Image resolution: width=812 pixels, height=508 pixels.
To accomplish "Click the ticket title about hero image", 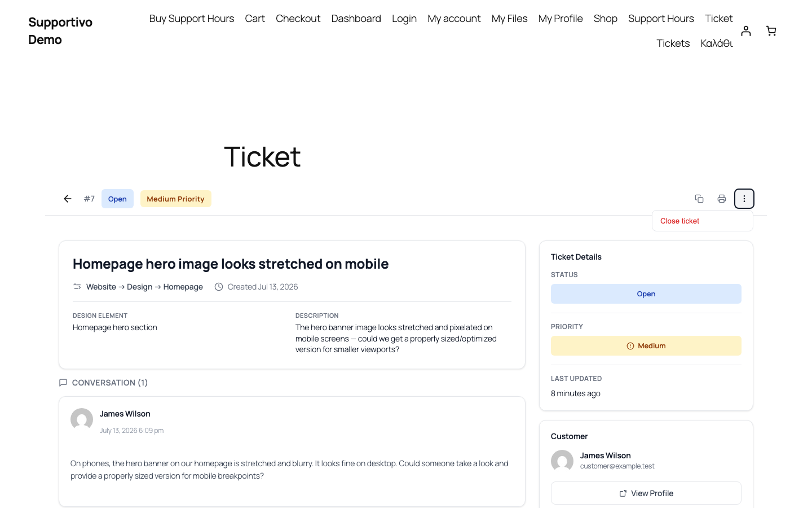I will pos(231,264).
